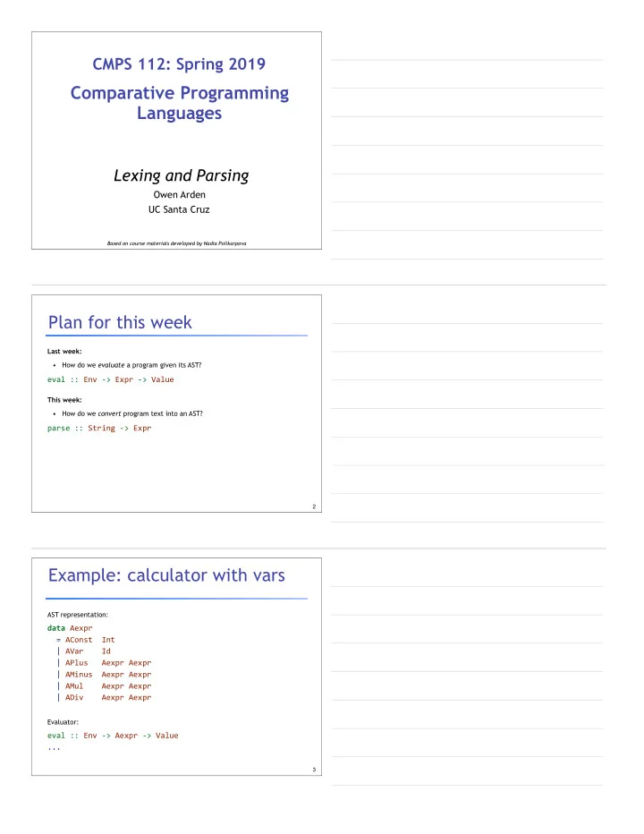Select the calculator with vars slide
Viewport: 644px width, 834px height.
[176, 667]
